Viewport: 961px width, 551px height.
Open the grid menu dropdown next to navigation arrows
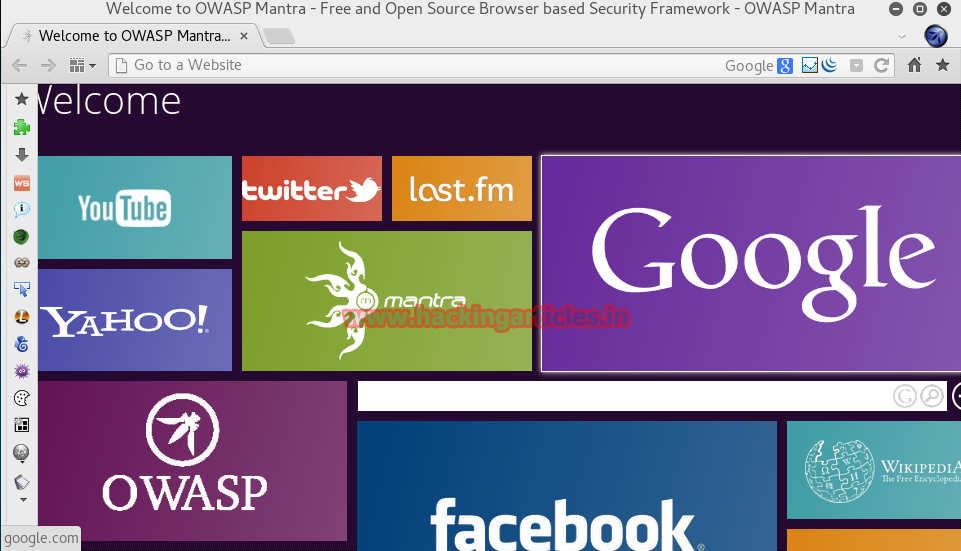click(82, 65)
